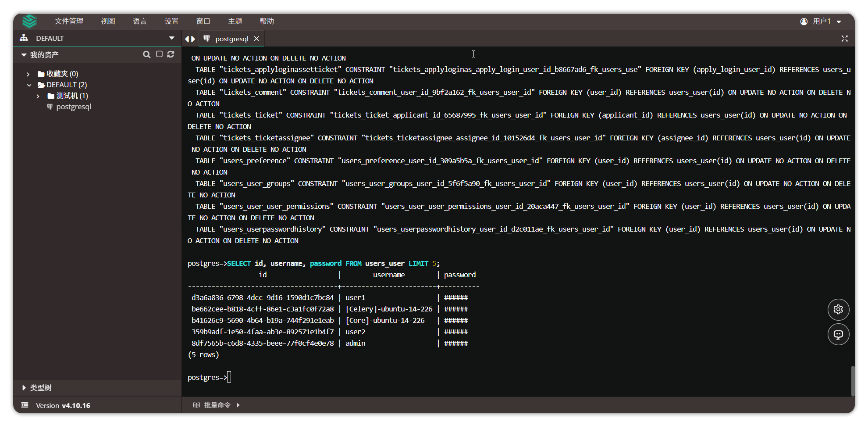
Task: Open the 主题 menu
Action: 235,21
